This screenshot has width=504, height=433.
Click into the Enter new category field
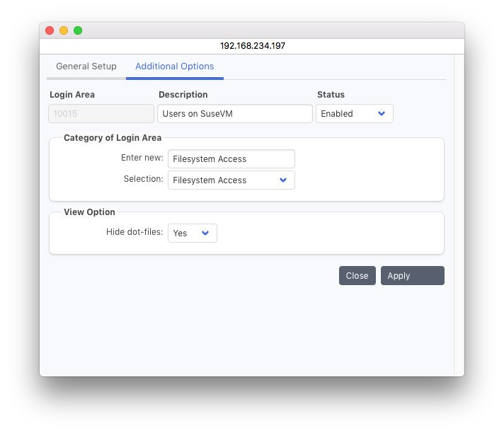tap(231, 159)
